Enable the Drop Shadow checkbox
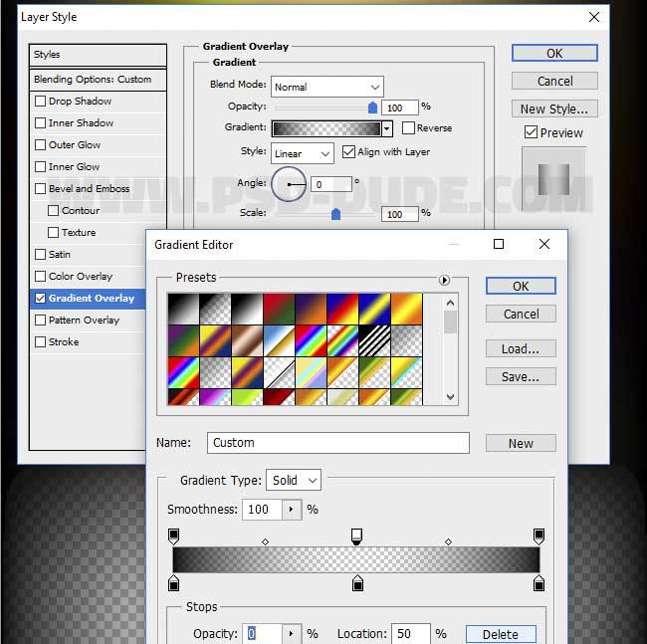The height and width of the screenshot is (644, 647). (41, 102)
